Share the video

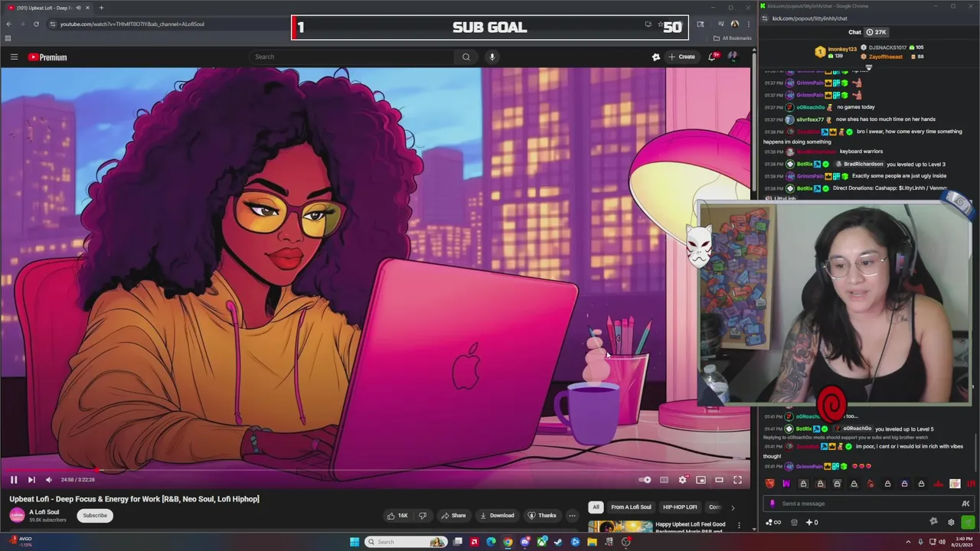click(x=453, y=515)
